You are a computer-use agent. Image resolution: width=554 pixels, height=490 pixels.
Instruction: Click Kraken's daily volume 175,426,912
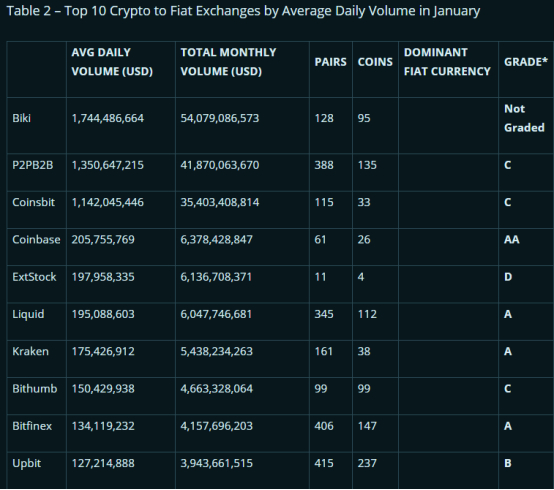point(103,351)
